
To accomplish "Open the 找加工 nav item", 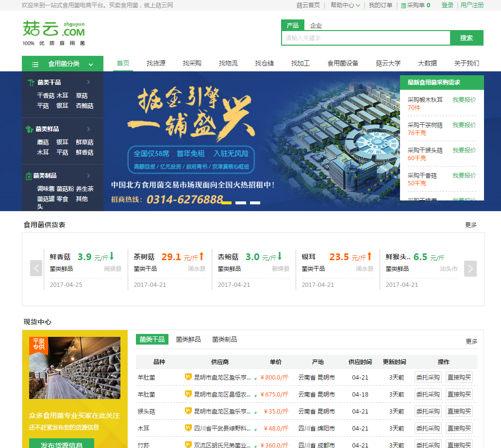I will [x=301, y=63].
